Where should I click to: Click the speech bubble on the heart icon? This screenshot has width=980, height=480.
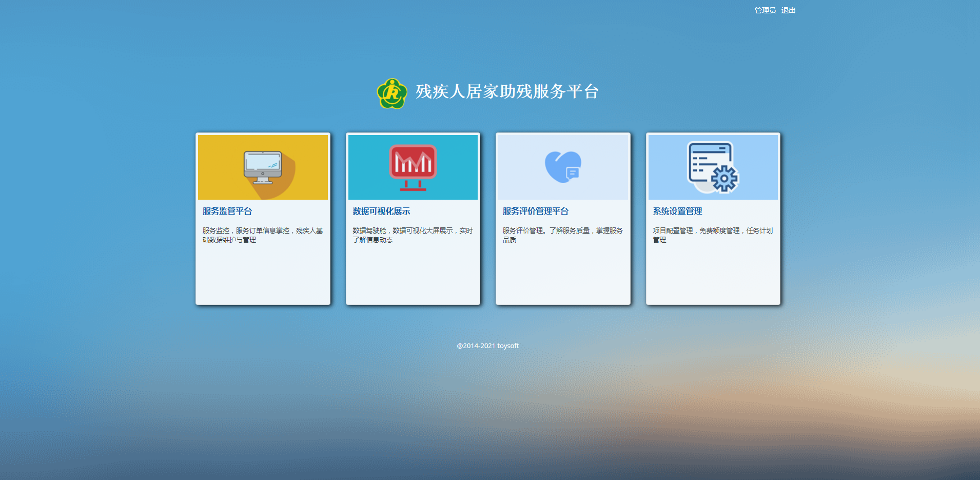coord(572,174)
